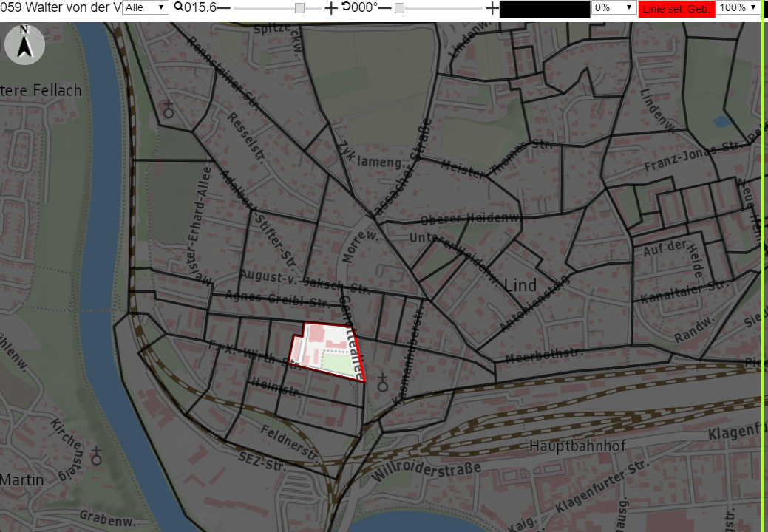This screenshot has width=768, height=532.
Task: Click the rotation slider handle
Action: (x=400, y=8)
